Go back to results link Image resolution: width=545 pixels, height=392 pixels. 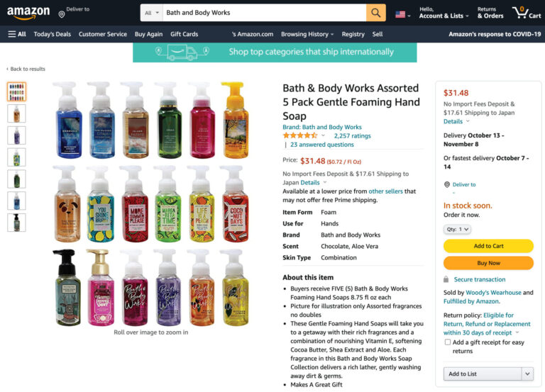click(27, 69)
